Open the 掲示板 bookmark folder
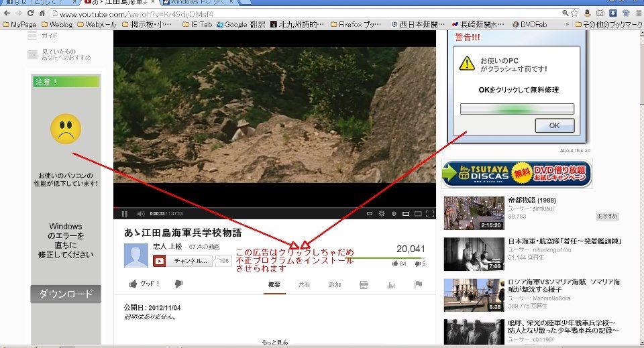Screen dimensions: 644x348 click(147, 25)
